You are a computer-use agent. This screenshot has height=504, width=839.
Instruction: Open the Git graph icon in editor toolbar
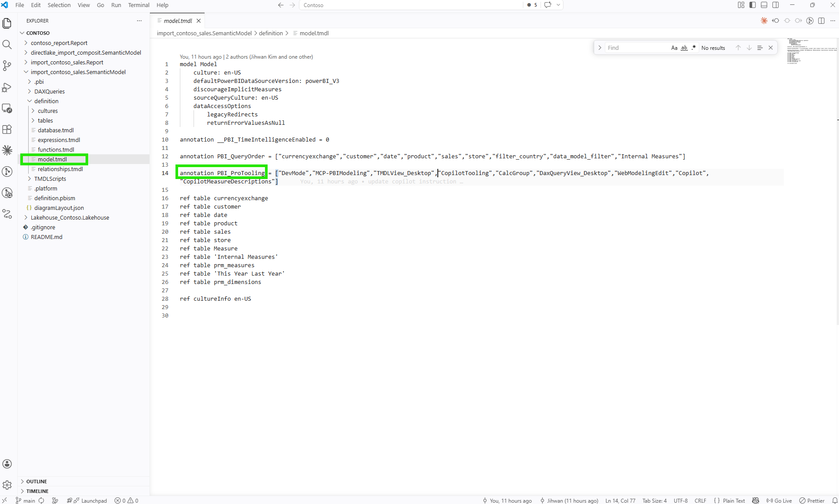pyautogui.click(x=810, y=21)
